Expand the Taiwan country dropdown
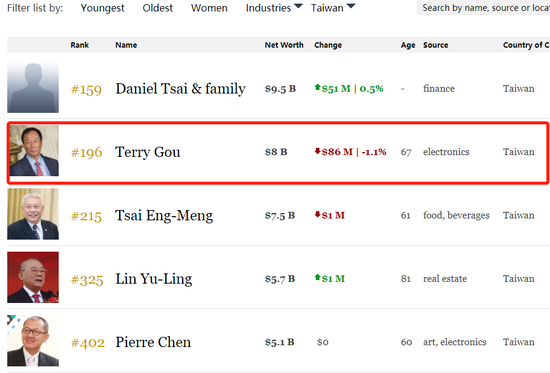The image size is (550, 373). coord(333,8)
